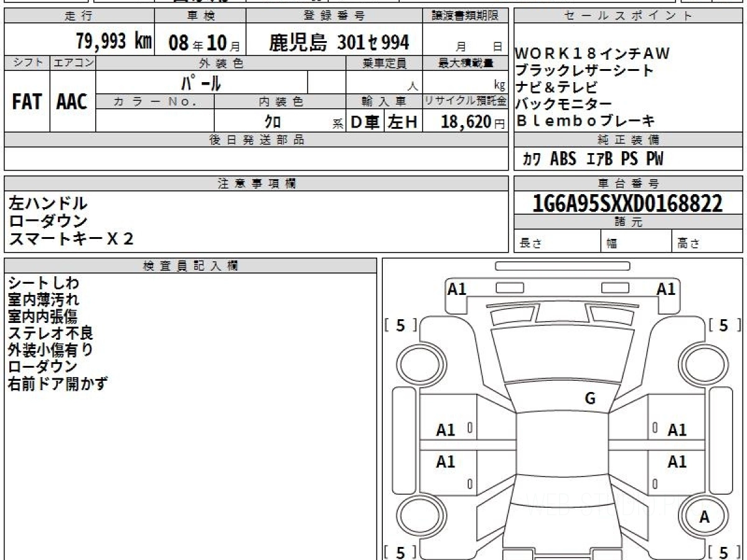The width and height of the screenshot is (747, 560).
Task: Click the 最大積載量 header
Action: 466,63
